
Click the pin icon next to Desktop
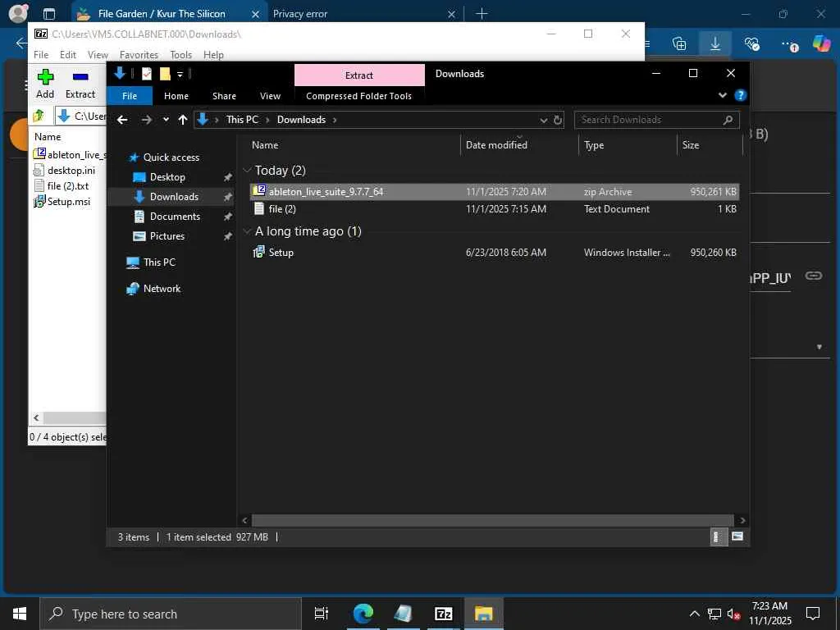(228, 177)
